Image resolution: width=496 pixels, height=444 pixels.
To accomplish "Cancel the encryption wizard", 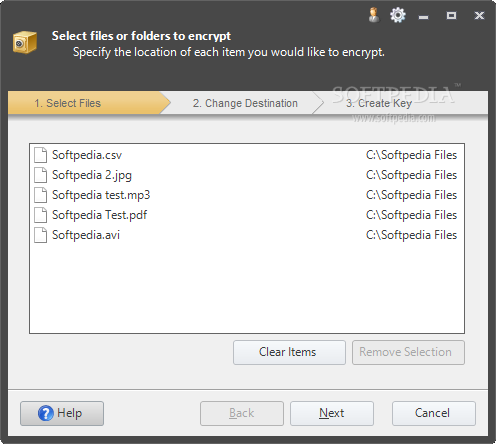I will [434, 413].
